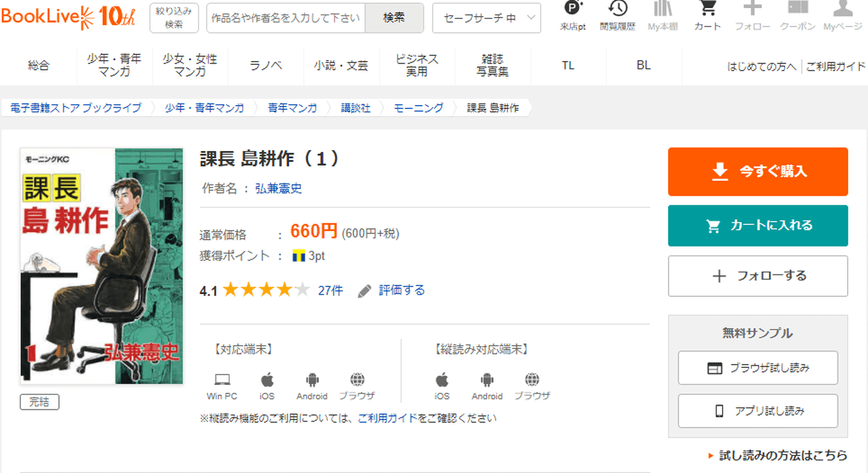868x473 pixels.
Task: Click the 評価する pencil icon
Action: 365,291
